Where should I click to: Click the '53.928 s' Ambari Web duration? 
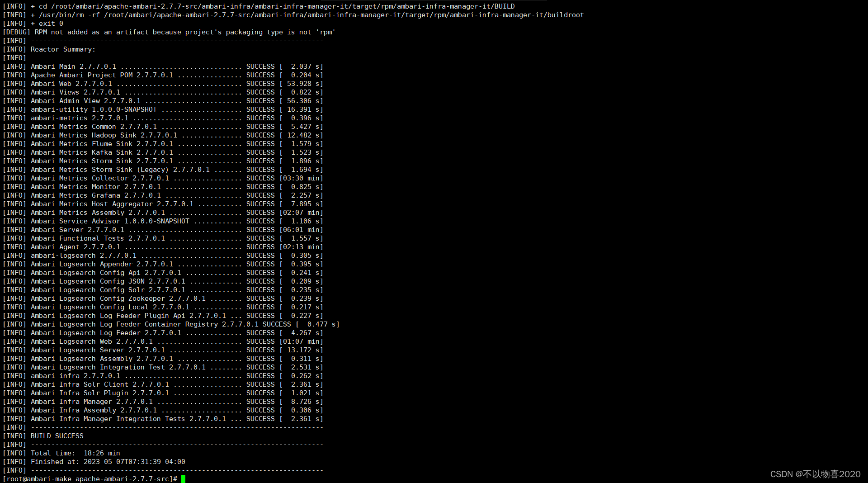[303, 84]
